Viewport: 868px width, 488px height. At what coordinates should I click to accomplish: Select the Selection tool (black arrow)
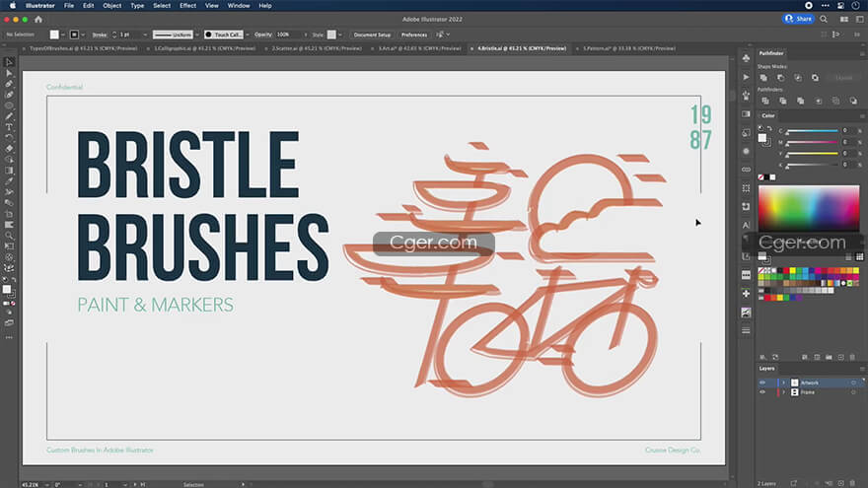click(x=9, y=62)
